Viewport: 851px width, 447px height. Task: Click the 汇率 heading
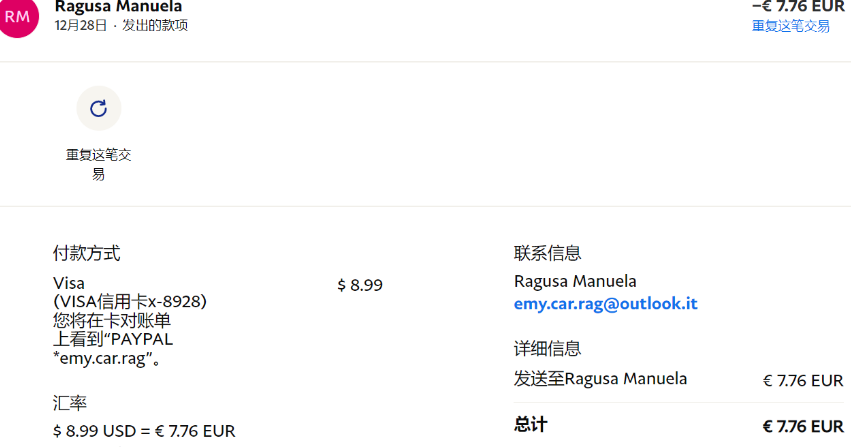[x=70, y=403]
